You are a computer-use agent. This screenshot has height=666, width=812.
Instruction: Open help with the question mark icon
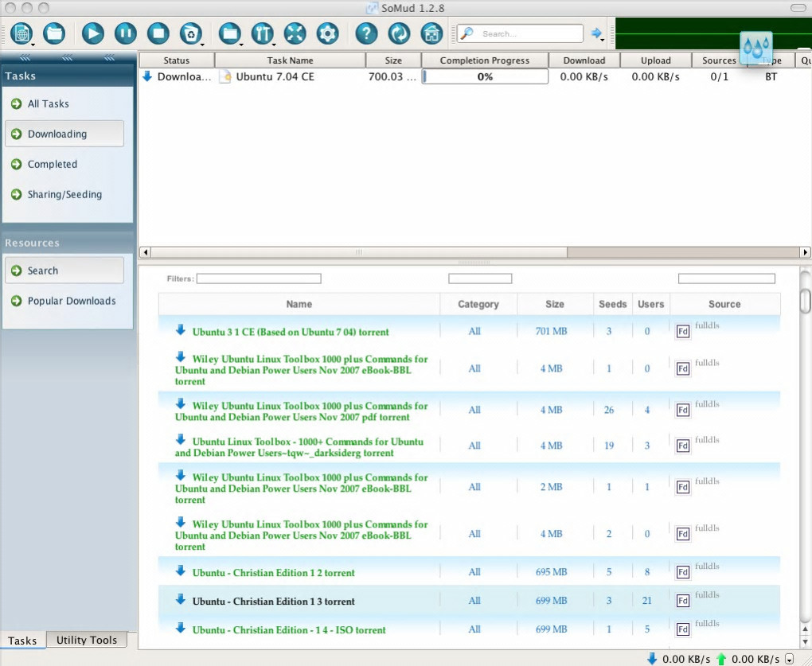366,33
